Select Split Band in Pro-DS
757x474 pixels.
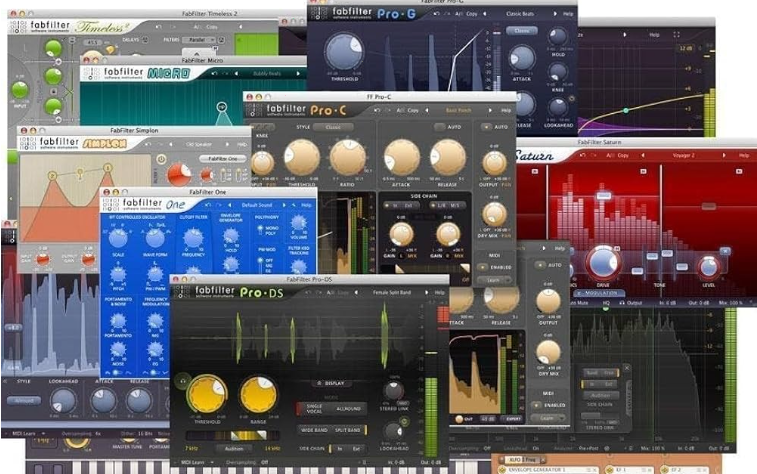point(348,430)
